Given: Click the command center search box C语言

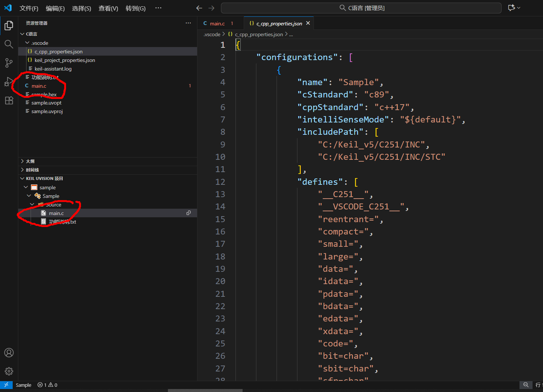Looking at the screenshot, I should pyautogui.click(x=361, y=8).
